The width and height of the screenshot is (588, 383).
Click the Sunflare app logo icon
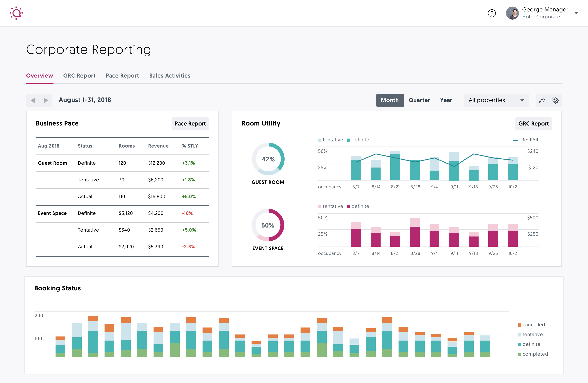tap(16, 13)
